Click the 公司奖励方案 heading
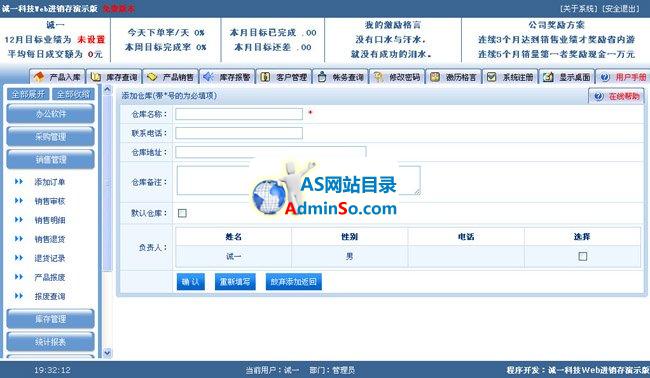650x378 pixels. pos(556,25)
